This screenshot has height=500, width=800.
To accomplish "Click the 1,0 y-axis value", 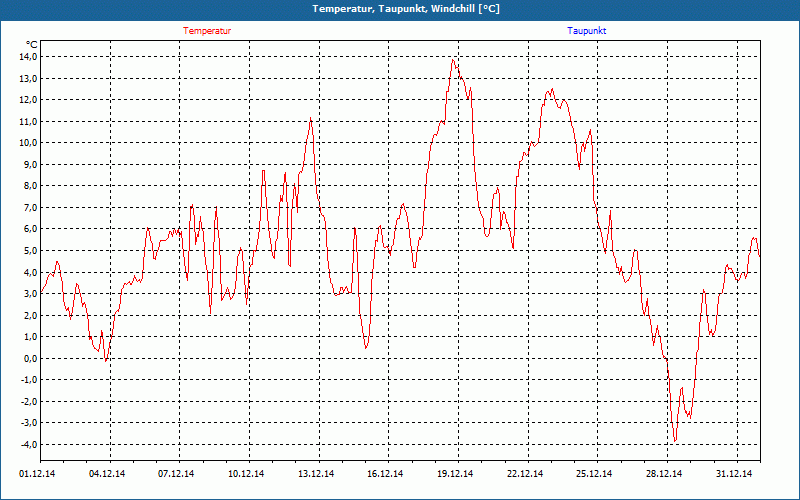I will click(x=31, y=337).
